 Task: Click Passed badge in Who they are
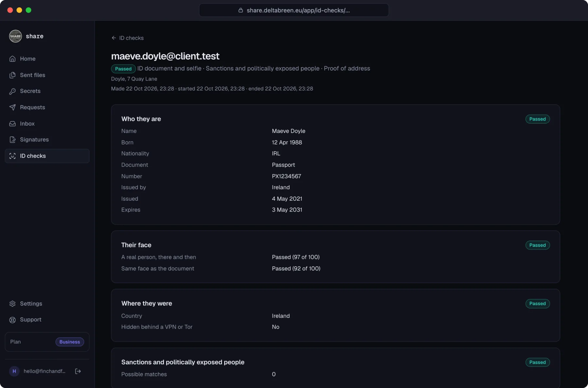[537, 119]
